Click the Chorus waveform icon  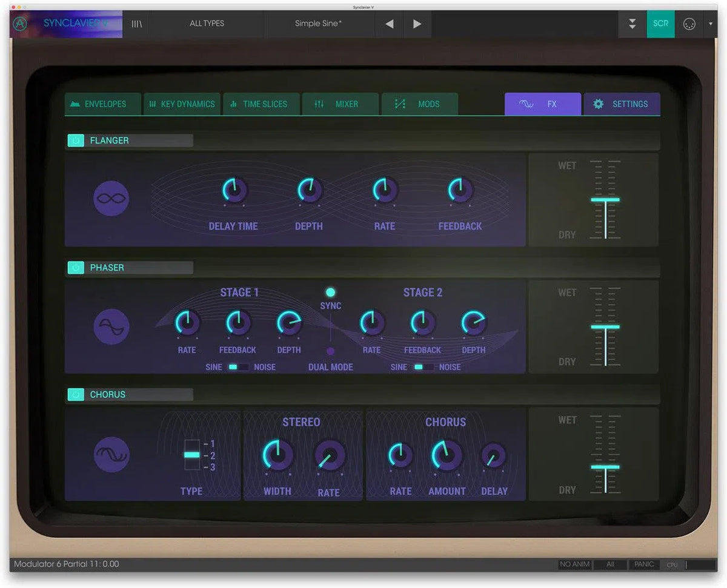[x=111, y=455]
